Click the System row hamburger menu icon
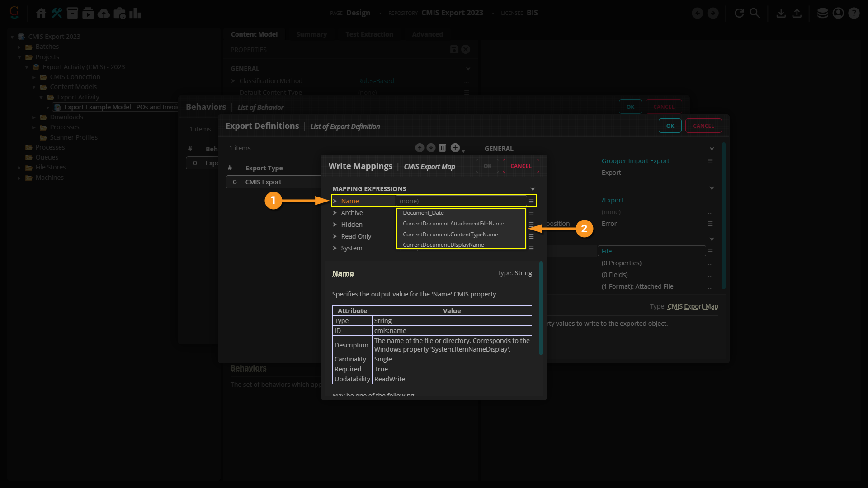Screen dimensions: 868x488 [531, 248]
